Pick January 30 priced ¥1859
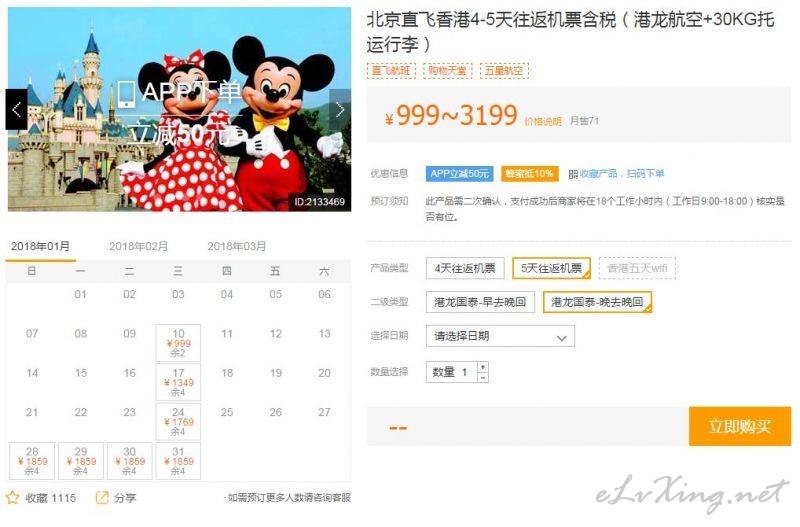Screen dimensions: 800x527 130,461
